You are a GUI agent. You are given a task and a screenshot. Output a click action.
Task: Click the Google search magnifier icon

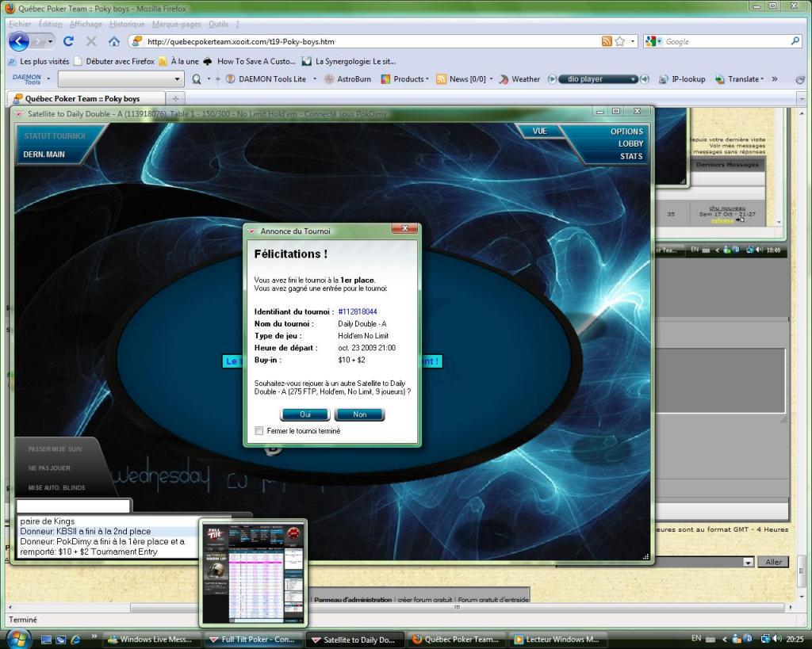click(795, 41)
